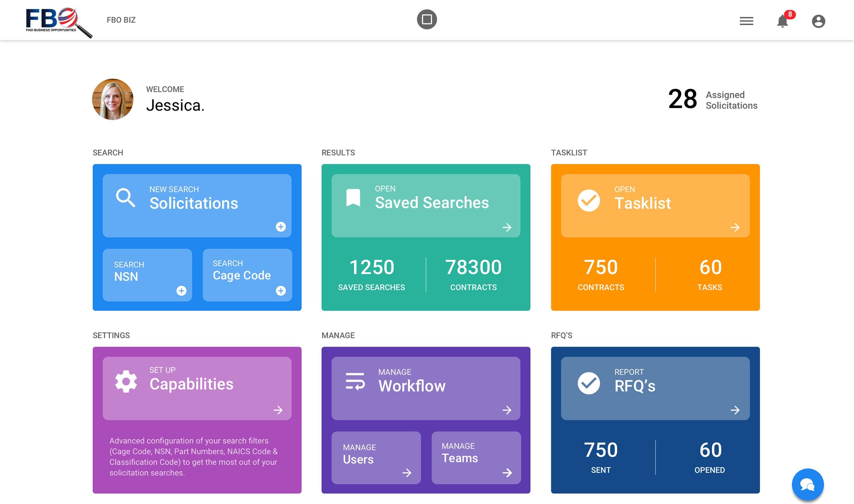Open Saved Searches via its arrow

pyautogui.click(x=507, y=227)
